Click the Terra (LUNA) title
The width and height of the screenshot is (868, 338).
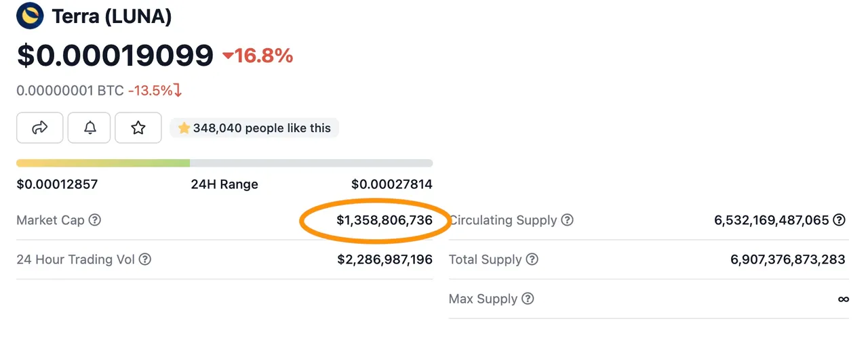112,16
